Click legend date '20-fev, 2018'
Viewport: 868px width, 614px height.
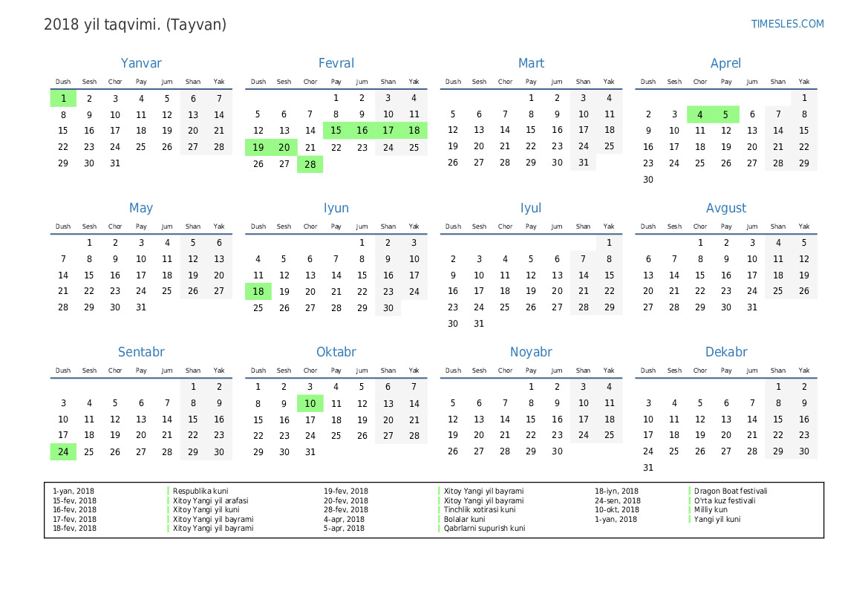pyautogui.click(x=346, y=500)
